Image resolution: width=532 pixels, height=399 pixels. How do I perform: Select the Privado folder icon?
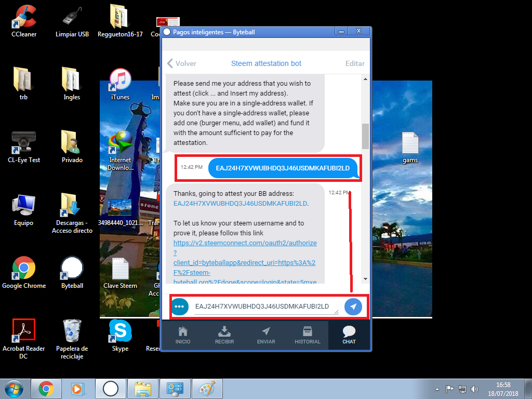72,147
